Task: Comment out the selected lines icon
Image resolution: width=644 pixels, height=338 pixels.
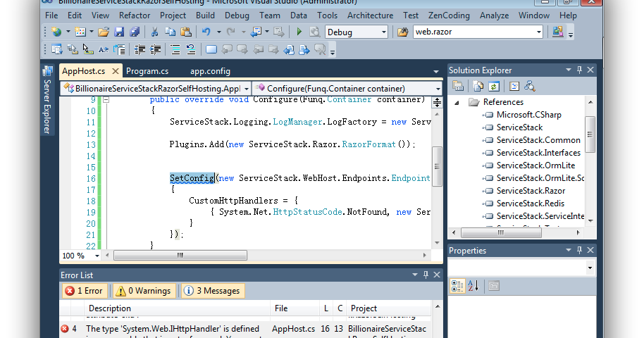Action: [175, 50]
